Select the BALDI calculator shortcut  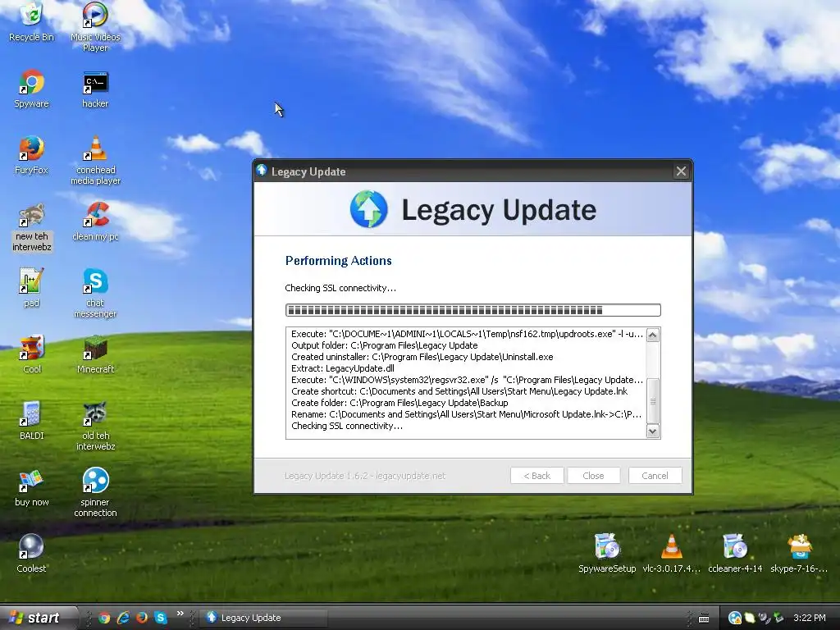pyautogui.click(x=32, y=421)
